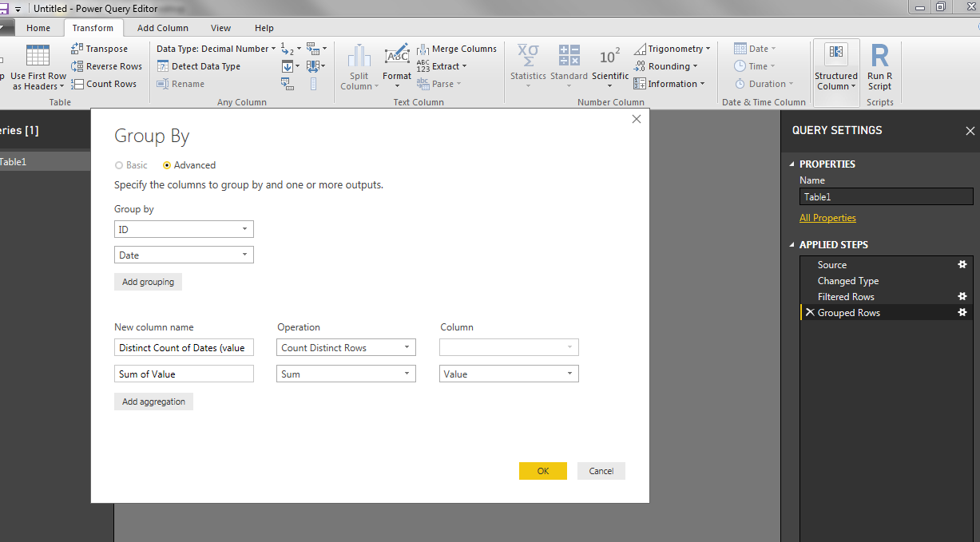The image size is (980, 542).
Task: Click Count Rows in Table group
Action: (x=104, y=84)
